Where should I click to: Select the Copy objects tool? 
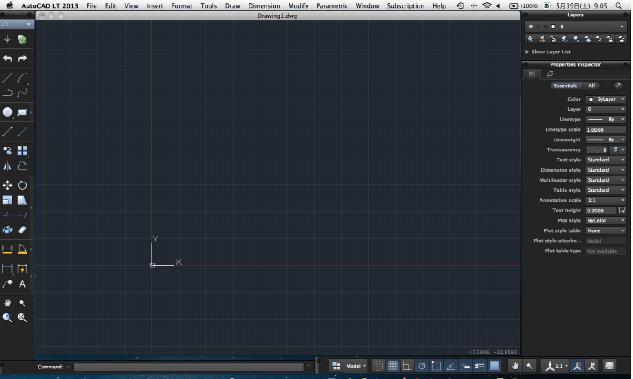(x=7, y=151)
